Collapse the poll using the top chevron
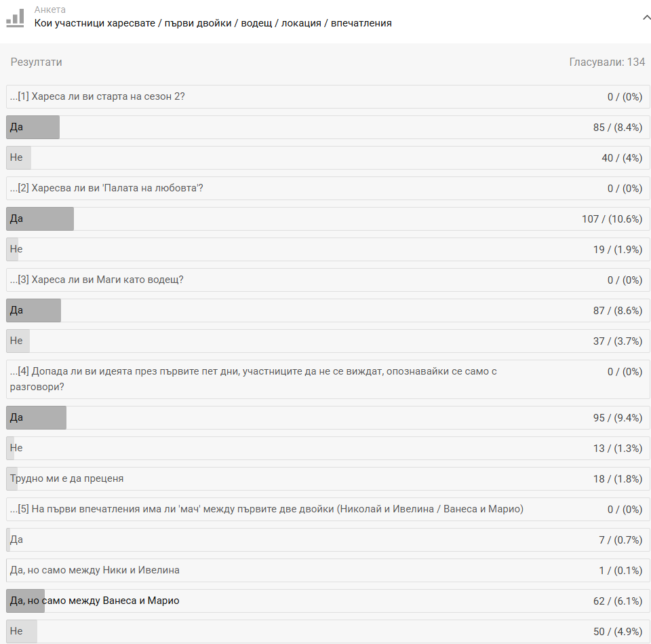This screenshot has width=651, height=644. 646,18
